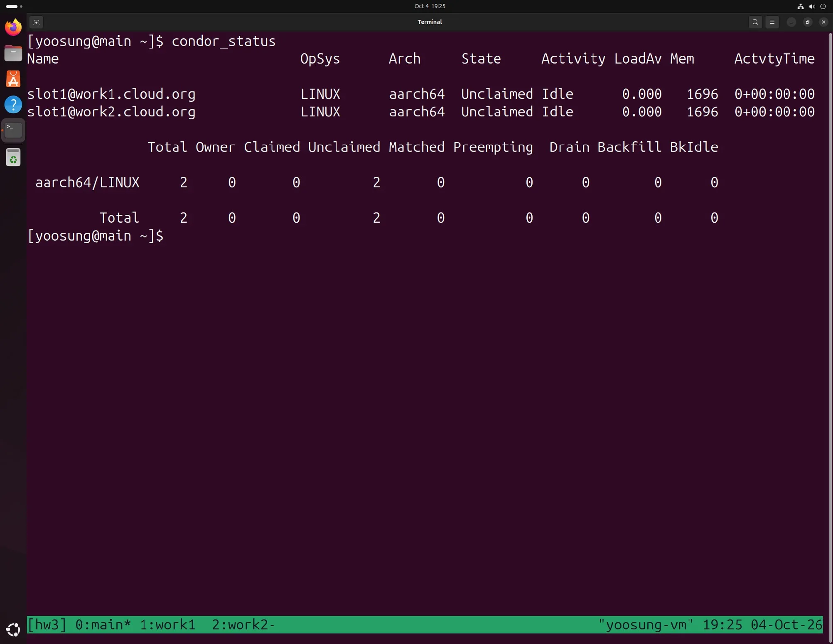Select the tmux window 0:main
833x644 pixels.
103,625
